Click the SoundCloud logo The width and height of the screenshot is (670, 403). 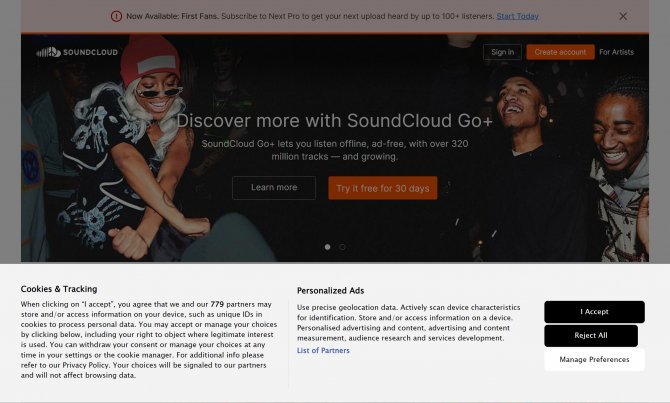point(77,52)
